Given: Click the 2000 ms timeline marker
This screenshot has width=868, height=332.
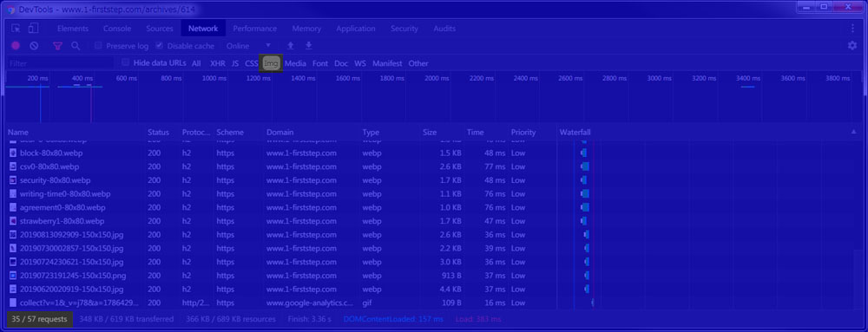Looking at the screenshot, I should coord(437,78).
